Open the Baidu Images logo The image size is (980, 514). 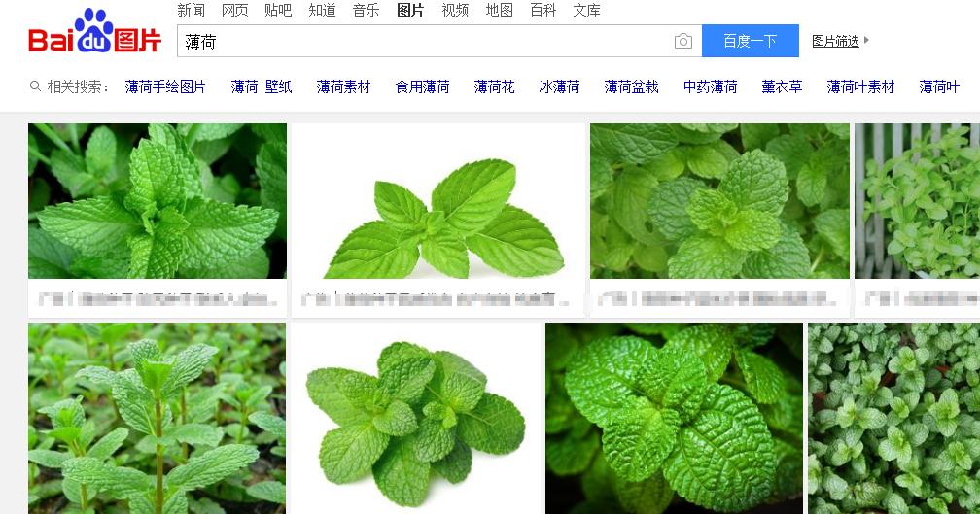[x=95, y=31]
